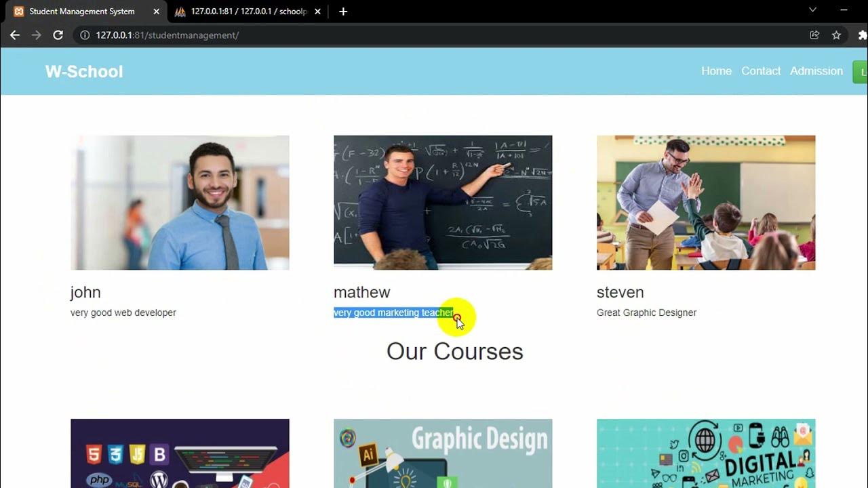Click the green Login button

point(861,72)
